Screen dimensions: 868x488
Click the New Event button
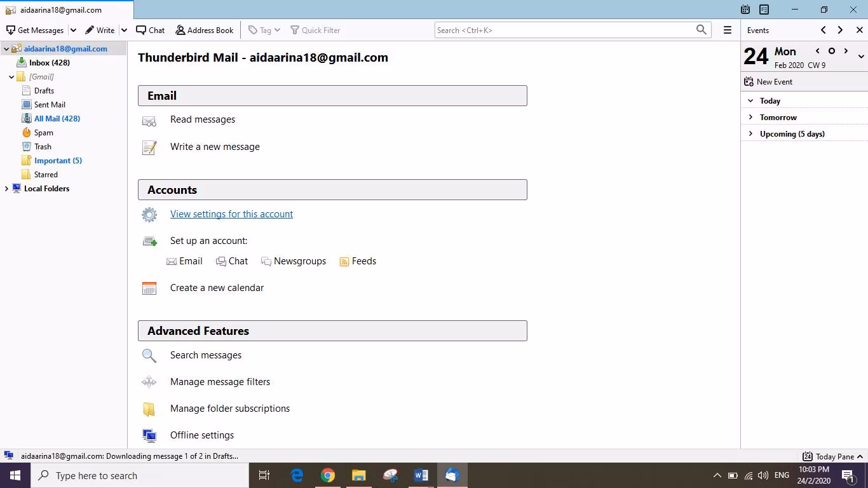[x=768, y=82]
